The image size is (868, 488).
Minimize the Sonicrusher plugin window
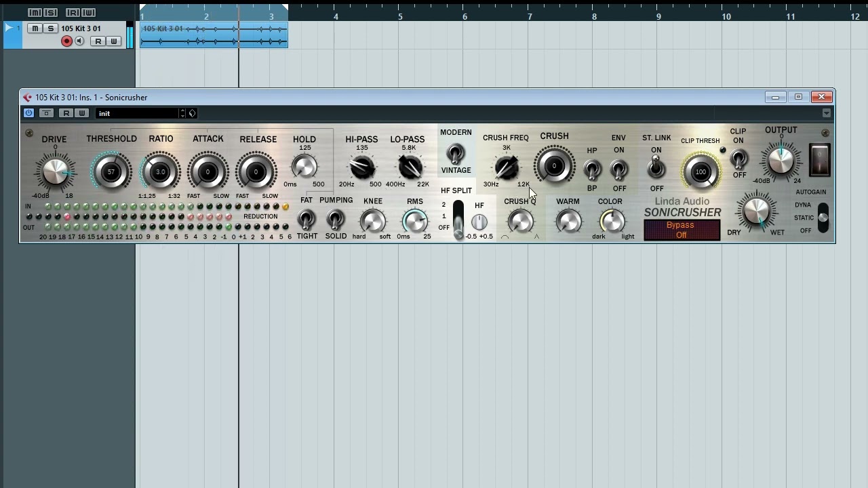click(775, 97)
